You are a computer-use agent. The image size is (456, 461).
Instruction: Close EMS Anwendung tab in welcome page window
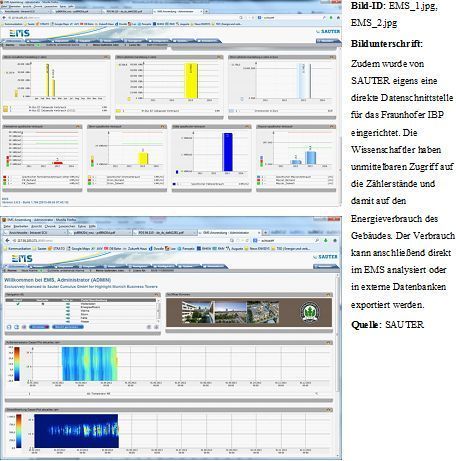[259, 232]
